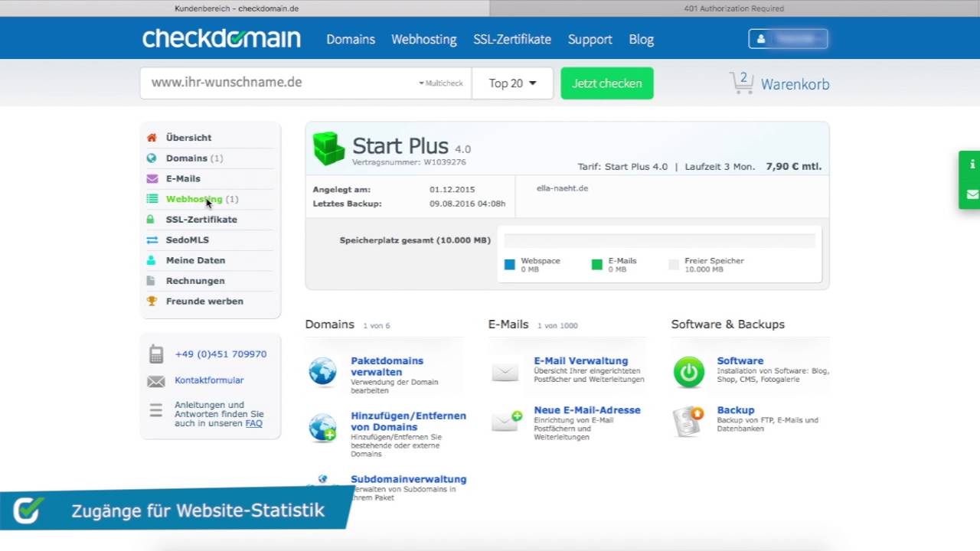Image resolution: width=980 pixels, height=551 pixels.
Task: Open Kontaktformular link
Action: point(209,380)
